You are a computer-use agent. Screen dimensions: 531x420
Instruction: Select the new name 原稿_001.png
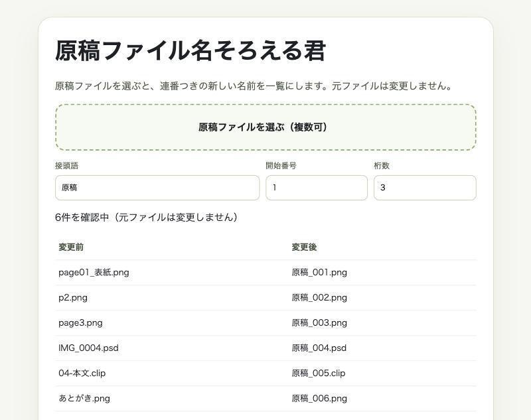[319, 273]
